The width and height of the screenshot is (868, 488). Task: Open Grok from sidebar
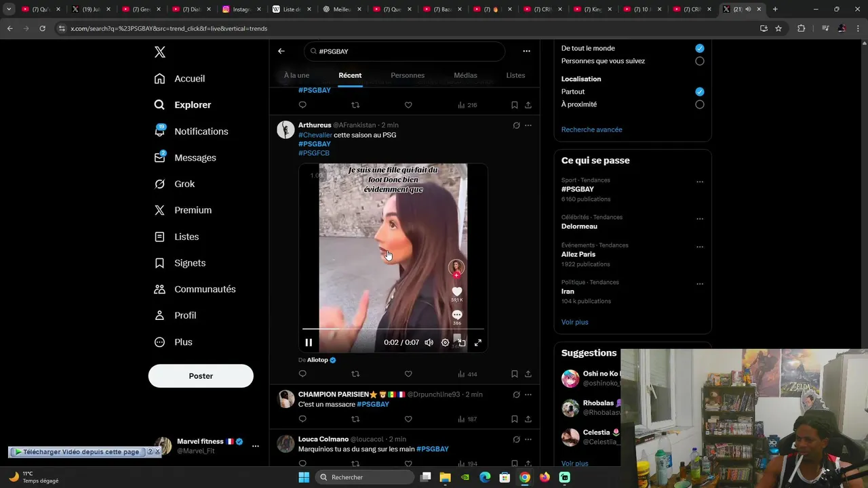click(175, 184)
